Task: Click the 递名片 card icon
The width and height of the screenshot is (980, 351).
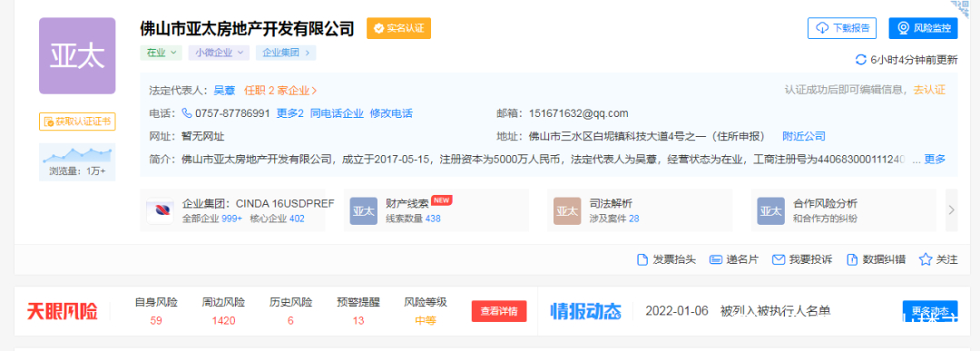Action: pyautogui.click(x=716, y=259)
